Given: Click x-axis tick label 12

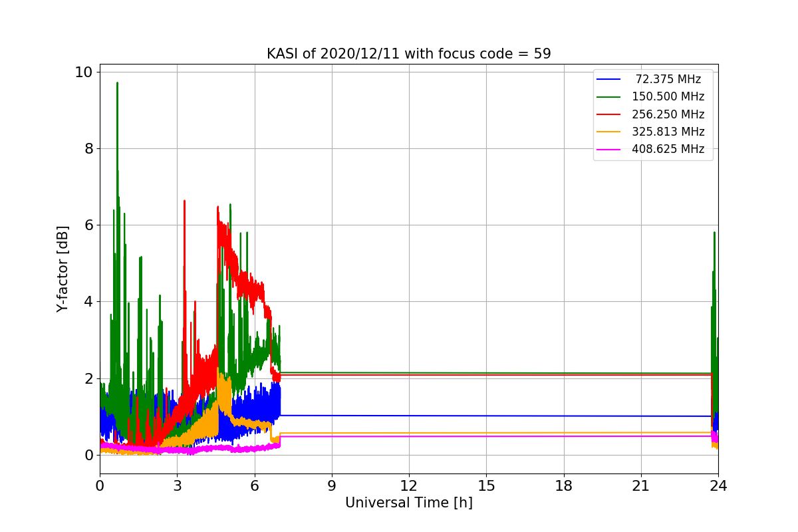Looking at the screenshot, I should tap(409, 485).
